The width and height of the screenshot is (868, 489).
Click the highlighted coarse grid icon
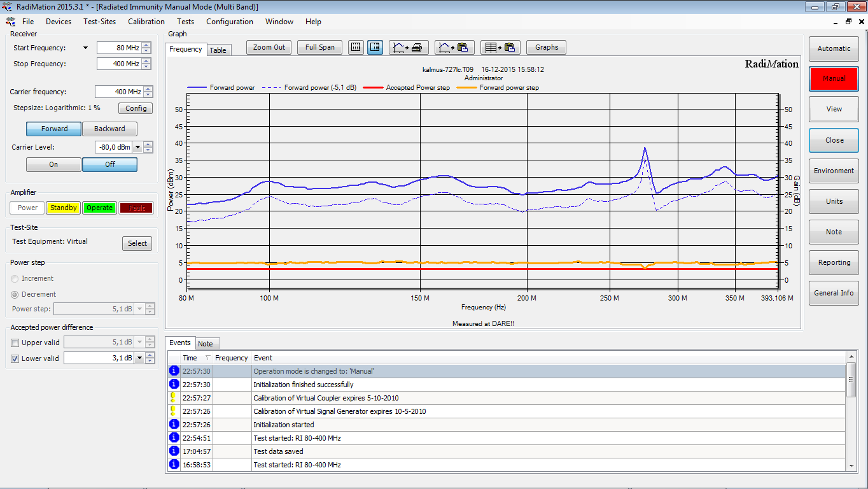(x=375, y=47)
